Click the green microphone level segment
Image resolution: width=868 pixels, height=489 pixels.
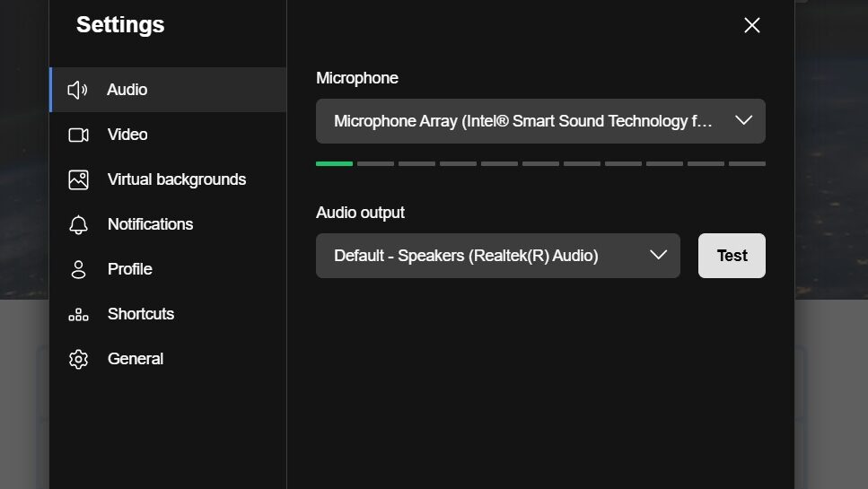tap(334, 163)
